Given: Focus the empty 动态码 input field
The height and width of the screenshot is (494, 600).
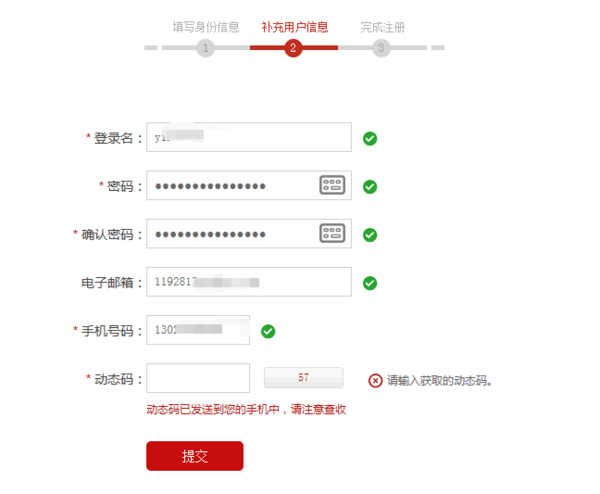Looking at the screenshot, I should click(198, 378).
